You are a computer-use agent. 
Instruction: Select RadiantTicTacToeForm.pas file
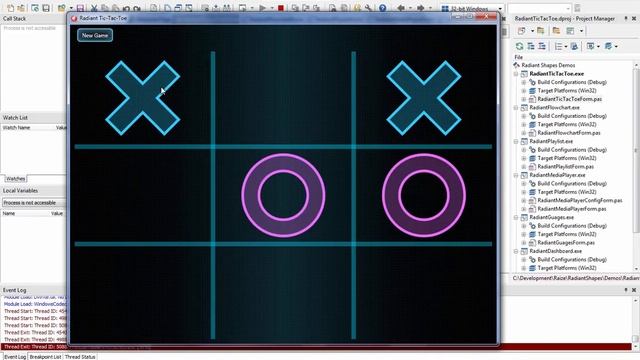pos(569,99)
